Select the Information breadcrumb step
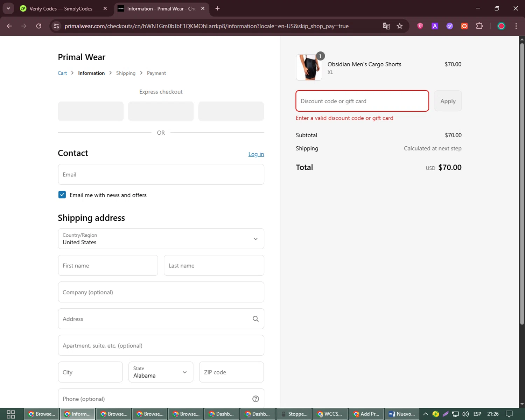The width and height of the screenshot is (525, 420). pyautogui.click(x=91, y=73)
